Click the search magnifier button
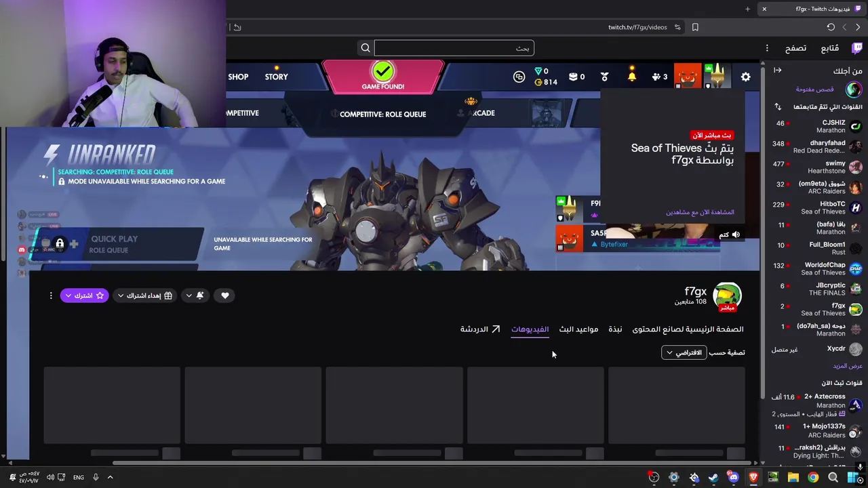The image size is (868, 488). coord(366,48)
